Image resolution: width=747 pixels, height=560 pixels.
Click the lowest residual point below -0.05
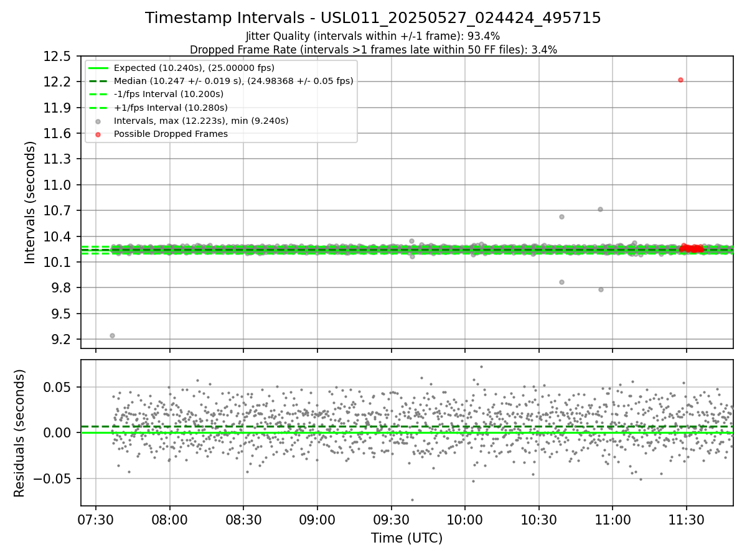411,500
